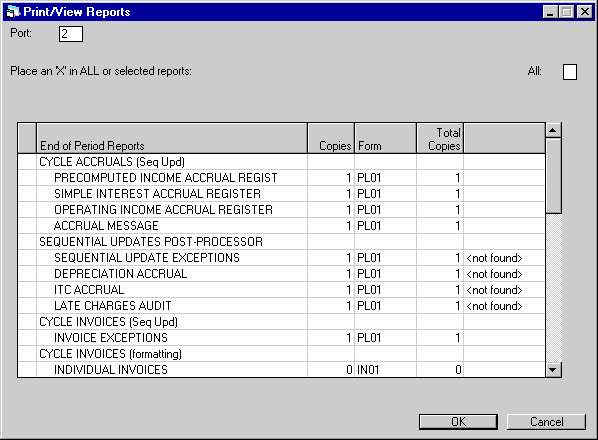The width and height of the screenshot is (598, 440).
Task: Select SEQUENTIAL UPDATES POST-PROCESSOR group row
Action: click(281, 242)
